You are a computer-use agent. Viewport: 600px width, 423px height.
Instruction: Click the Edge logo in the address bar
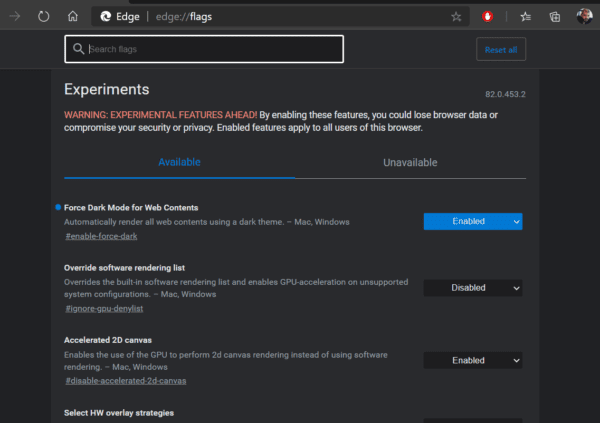tap(106, 16)
